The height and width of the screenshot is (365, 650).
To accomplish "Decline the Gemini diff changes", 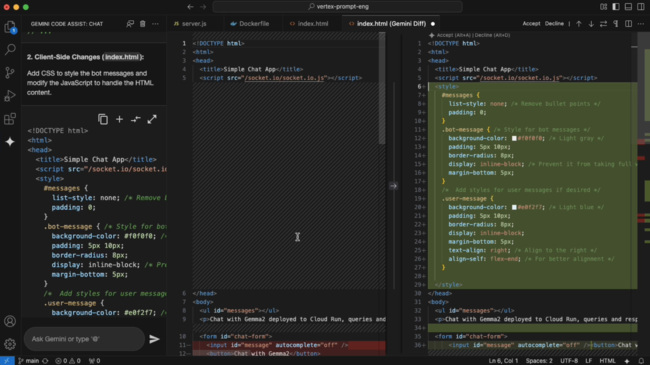I will coord(554,24).
